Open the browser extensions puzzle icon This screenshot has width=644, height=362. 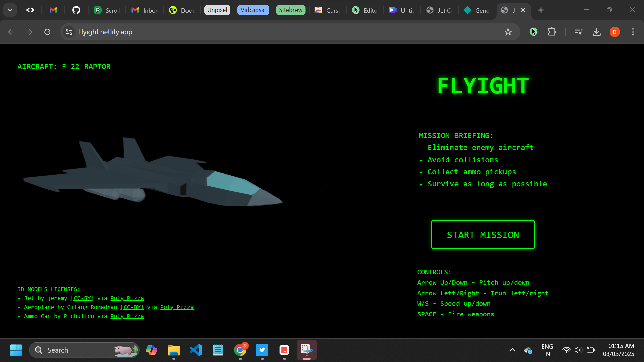pos(552,32)
